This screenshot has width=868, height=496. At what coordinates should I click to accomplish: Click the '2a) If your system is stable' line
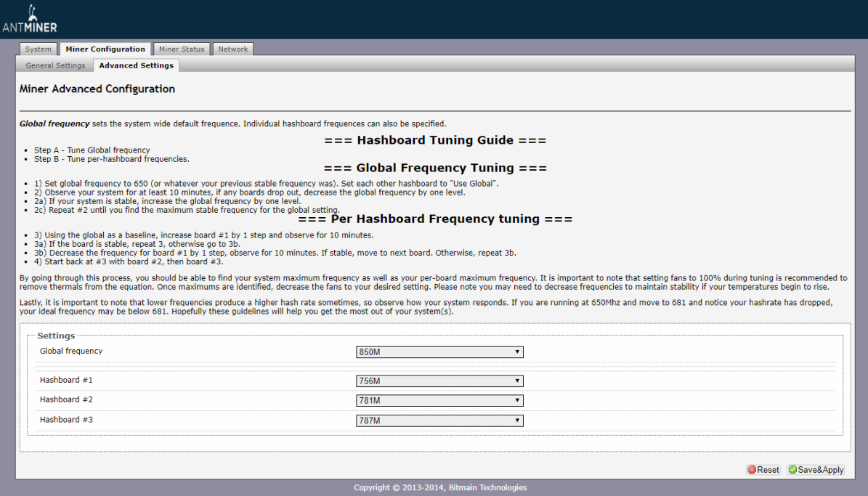coord(168,201)
